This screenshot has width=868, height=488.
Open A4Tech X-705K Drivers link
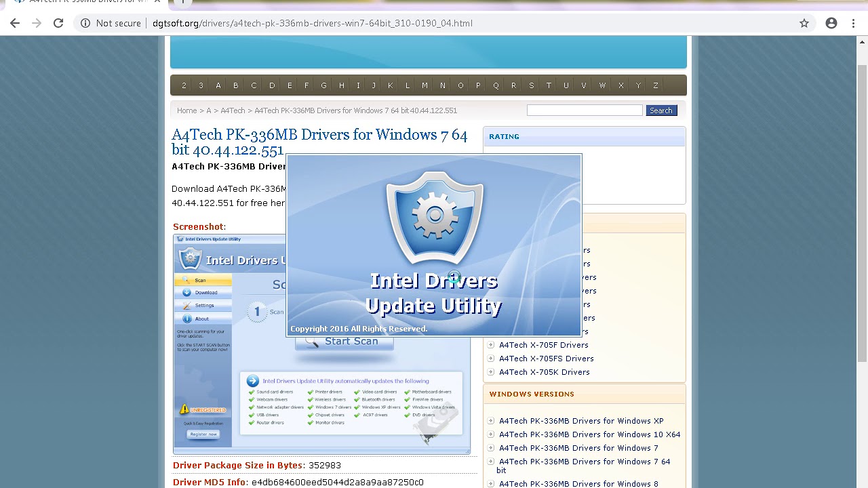[x=545, y=372]
